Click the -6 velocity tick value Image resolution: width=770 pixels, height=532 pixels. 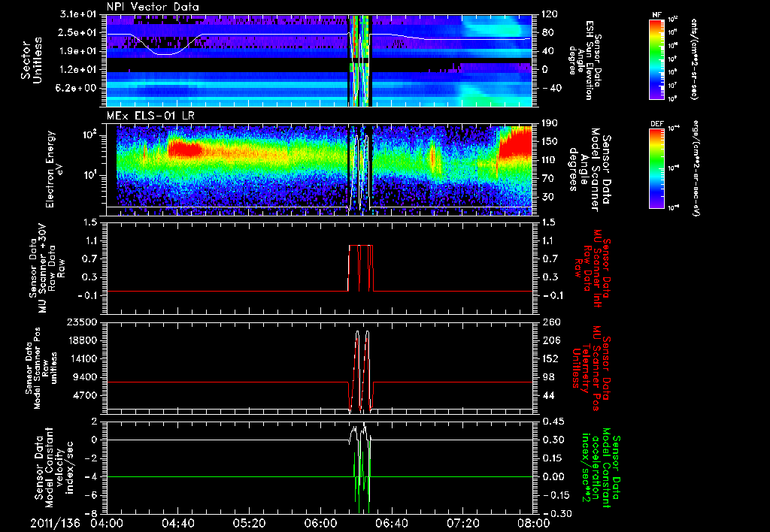coord(91,495)
